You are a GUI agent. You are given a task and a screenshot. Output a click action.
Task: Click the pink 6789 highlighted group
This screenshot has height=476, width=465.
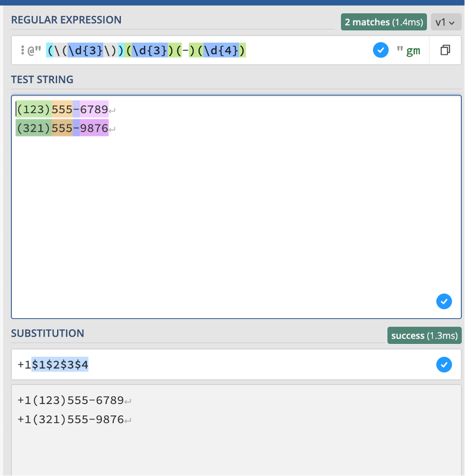pyautogui.click(x=94, y=109)
